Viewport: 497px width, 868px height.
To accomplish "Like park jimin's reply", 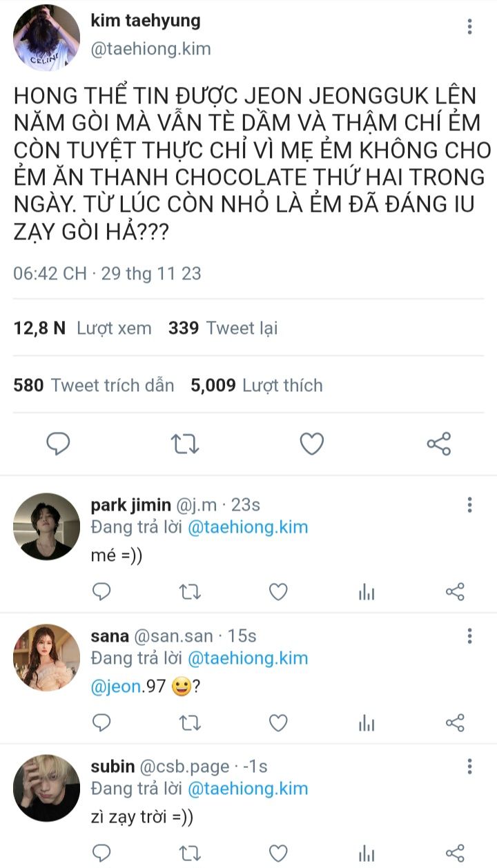I will coord(278,591).
